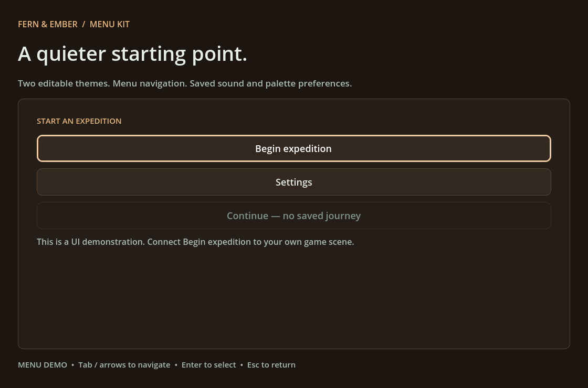Click the subtitle about two editable themes
588x388 pixels.
click(x=185, y=83)
